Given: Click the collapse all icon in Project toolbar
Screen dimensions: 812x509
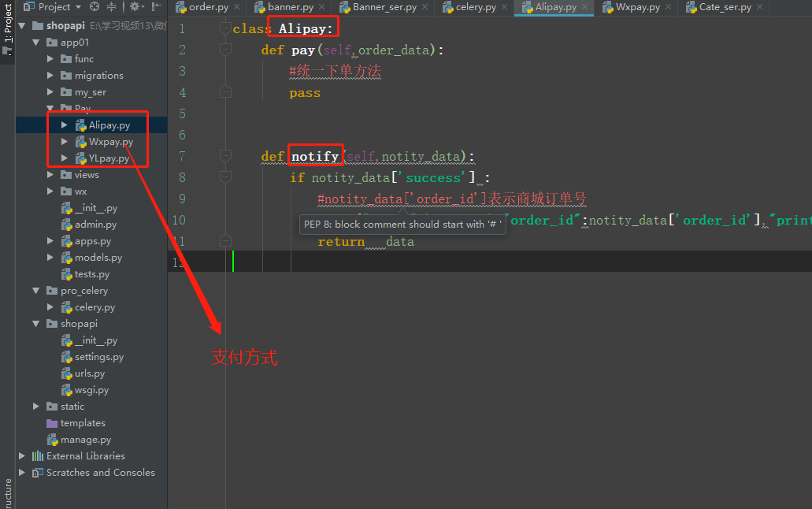Looking at the screenshot, I should coord(111,7).
